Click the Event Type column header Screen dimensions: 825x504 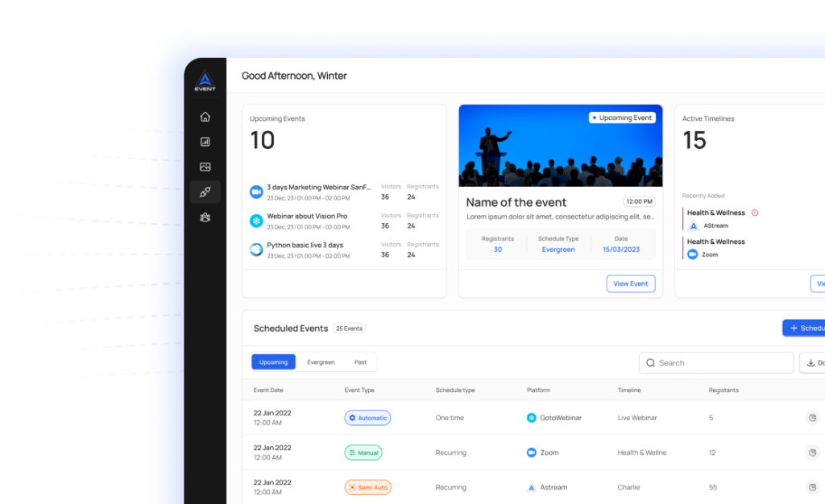(x=359, y=390)
